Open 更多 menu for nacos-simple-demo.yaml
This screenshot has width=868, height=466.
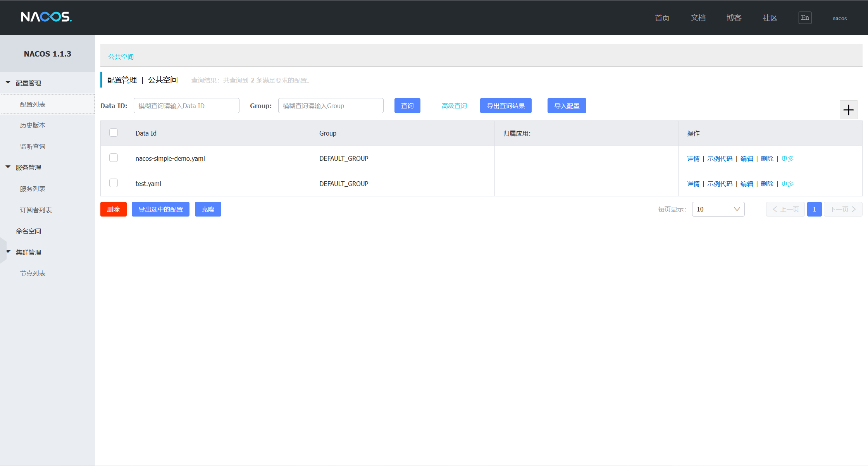[x=787, y=158]
